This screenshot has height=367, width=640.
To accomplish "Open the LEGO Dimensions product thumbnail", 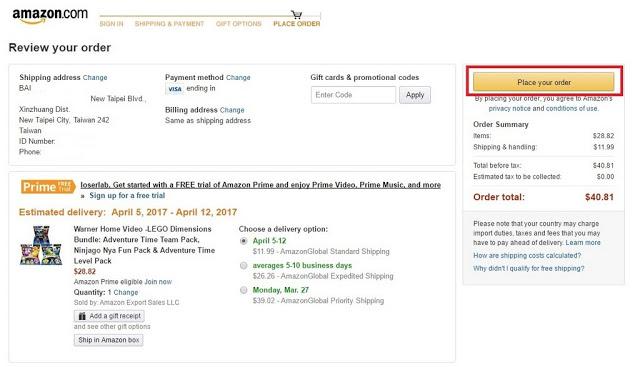I will click(41, 245).
